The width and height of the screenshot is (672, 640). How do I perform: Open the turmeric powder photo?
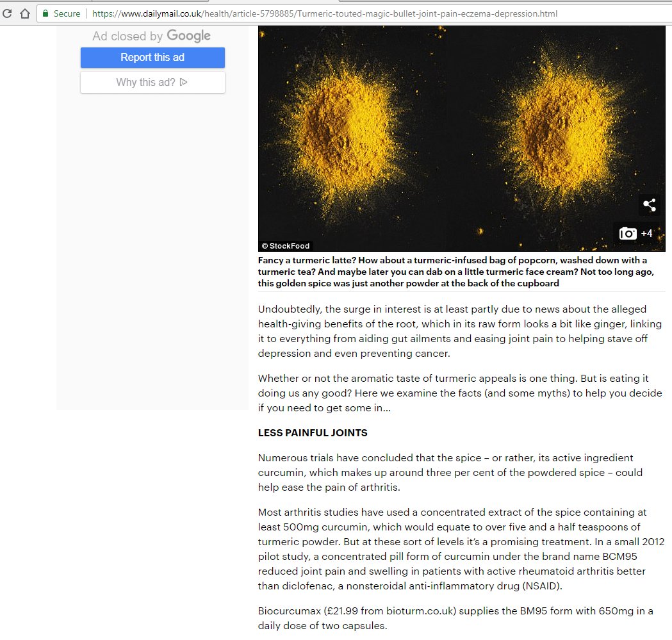click(462, 138)
